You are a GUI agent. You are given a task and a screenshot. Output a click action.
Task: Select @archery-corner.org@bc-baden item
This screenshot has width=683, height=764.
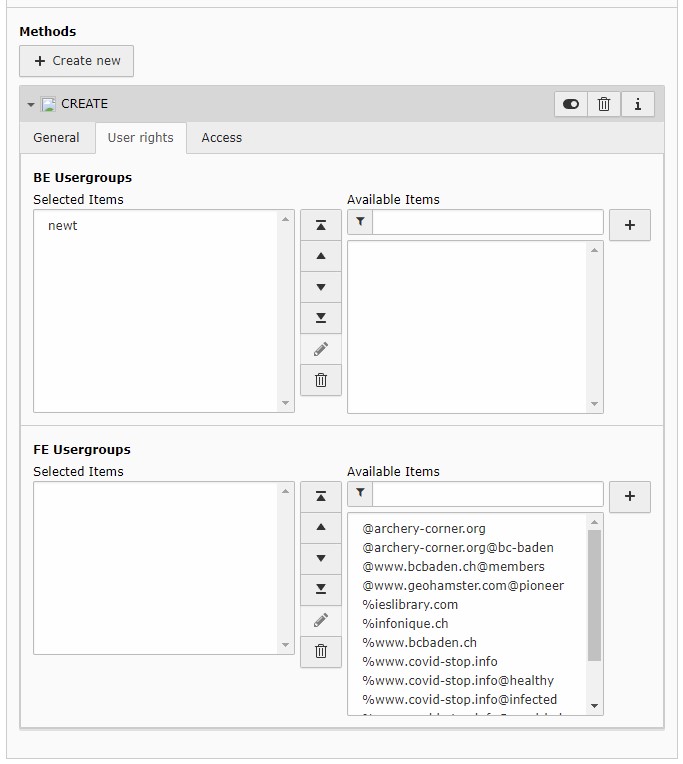(458, 548)
